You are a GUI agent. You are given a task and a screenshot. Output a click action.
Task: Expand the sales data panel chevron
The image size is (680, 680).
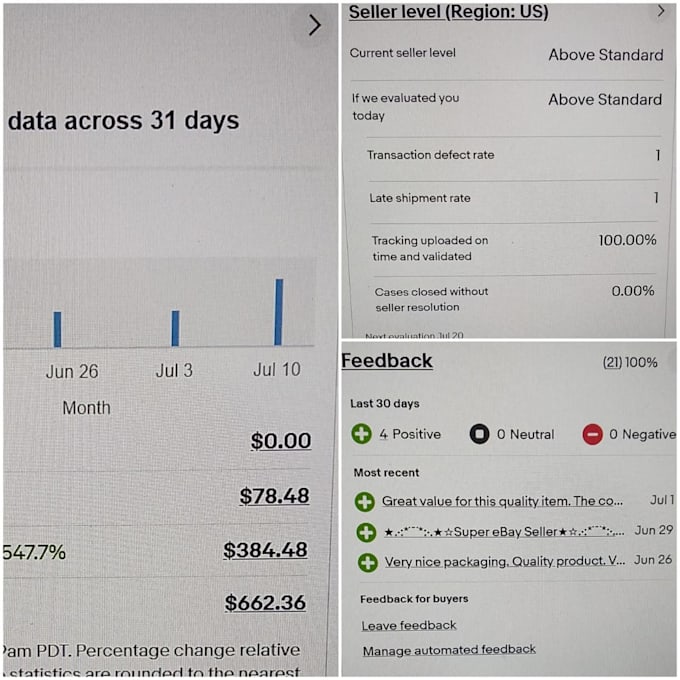coord(314,25)
